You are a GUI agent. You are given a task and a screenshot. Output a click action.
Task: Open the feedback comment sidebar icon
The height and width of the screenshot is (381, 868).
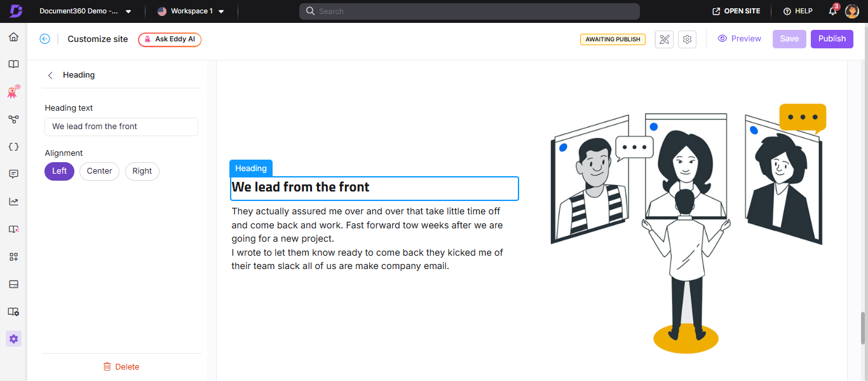coord(13,174)
